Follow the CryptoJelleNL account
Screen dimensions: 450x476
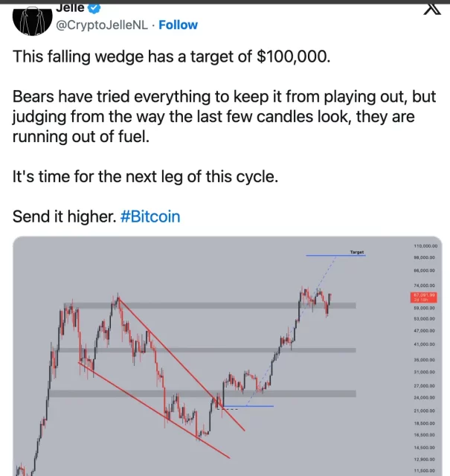point(178,25)
